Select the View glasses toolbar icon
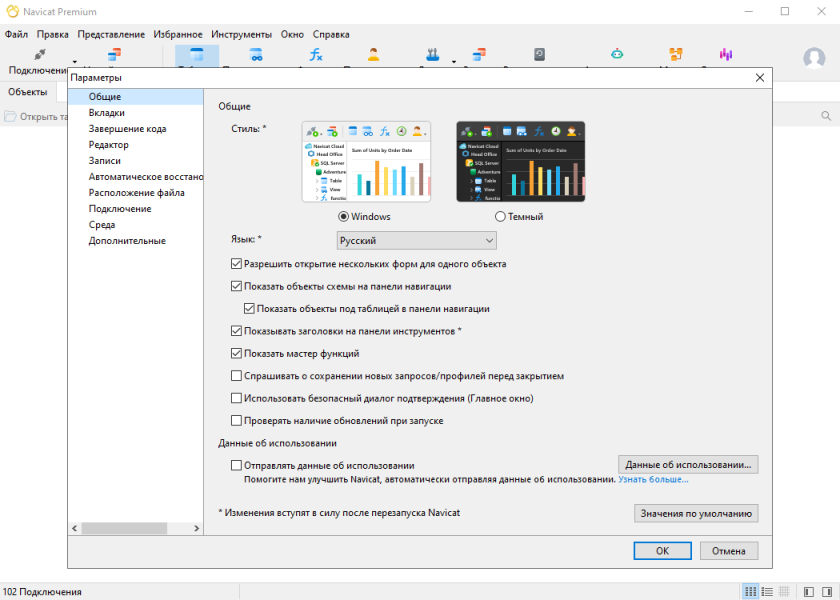This screenshot has width=840, height=600. [256, 54]
